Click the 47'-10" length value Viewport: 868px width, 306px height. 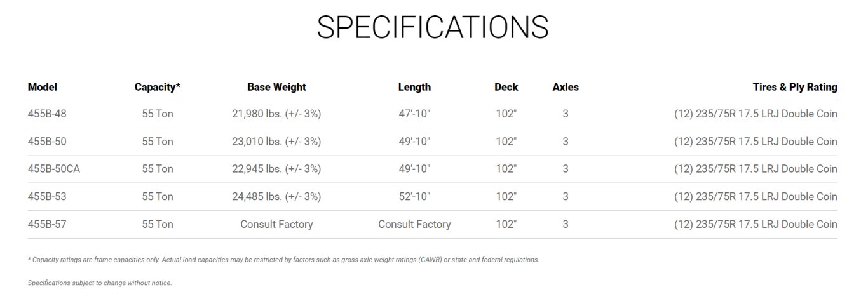coord(414,114)
